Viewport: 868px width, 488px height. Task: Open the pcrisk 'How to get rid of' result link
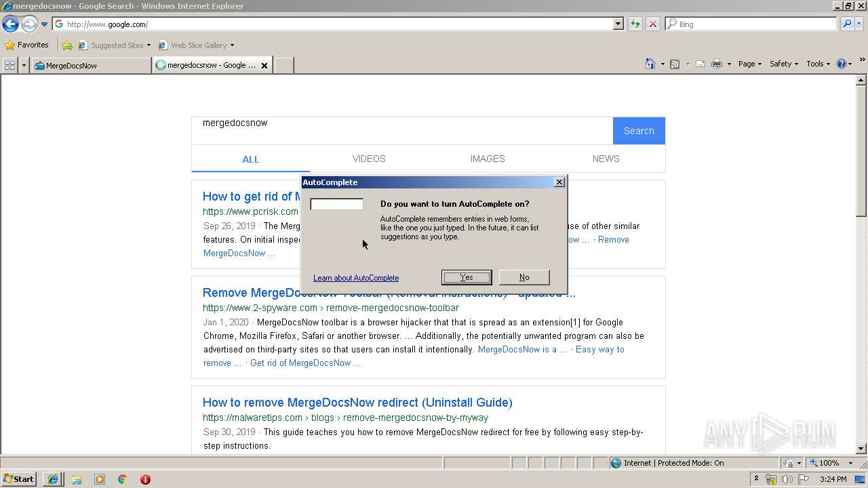[251, 197]
